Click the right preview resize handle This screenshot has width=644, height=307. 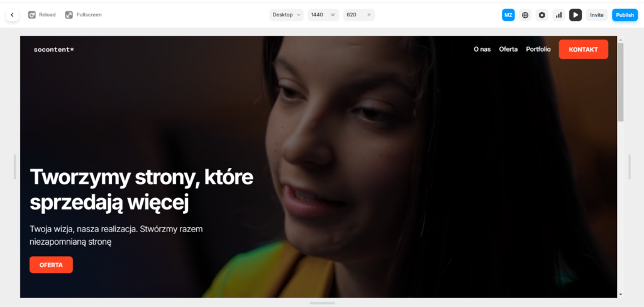point(629,167)
